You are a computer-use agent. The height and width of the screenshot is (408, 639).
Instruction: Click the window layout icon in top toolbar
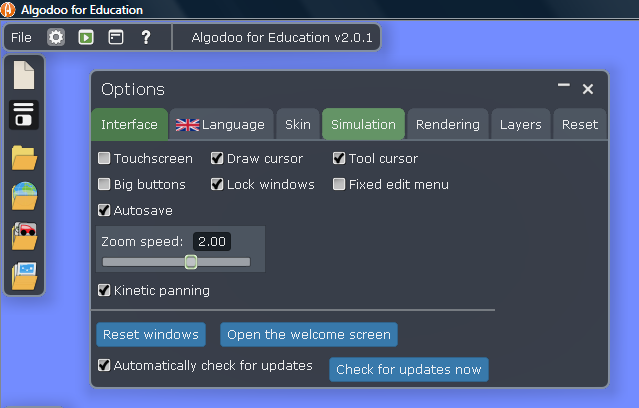coord(116,37)
